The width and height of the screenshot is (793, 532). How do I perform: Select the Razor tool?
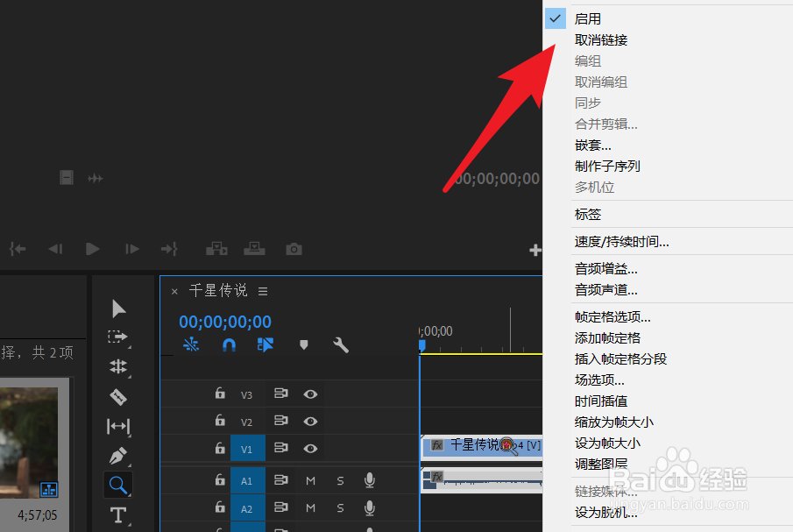coord(118,397)
